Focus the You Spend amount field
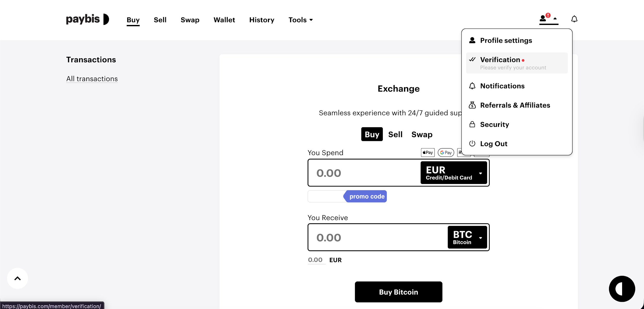Image resolution: width=644 pixels, height=309 pixels. (364, 173)
